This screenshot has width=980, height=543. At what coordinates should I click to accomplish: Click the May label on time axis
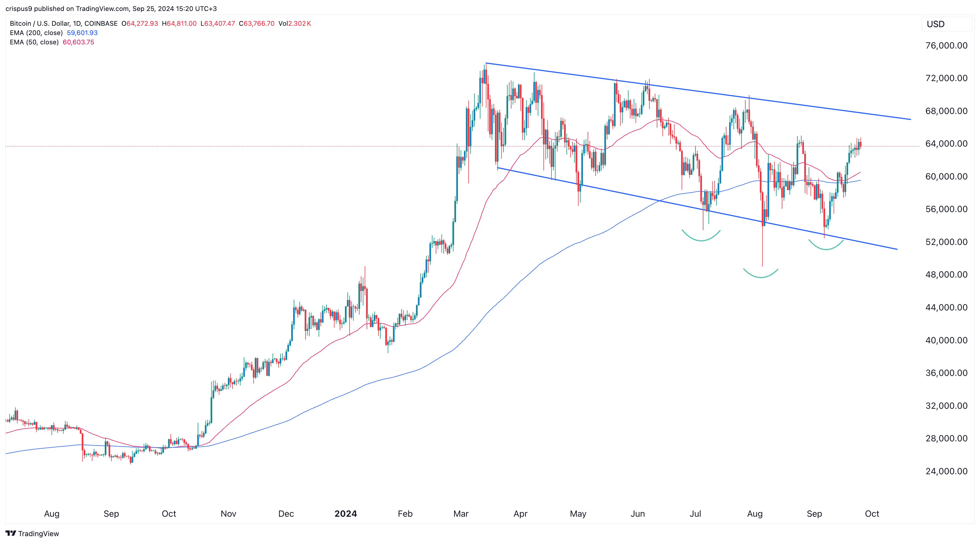578,514
